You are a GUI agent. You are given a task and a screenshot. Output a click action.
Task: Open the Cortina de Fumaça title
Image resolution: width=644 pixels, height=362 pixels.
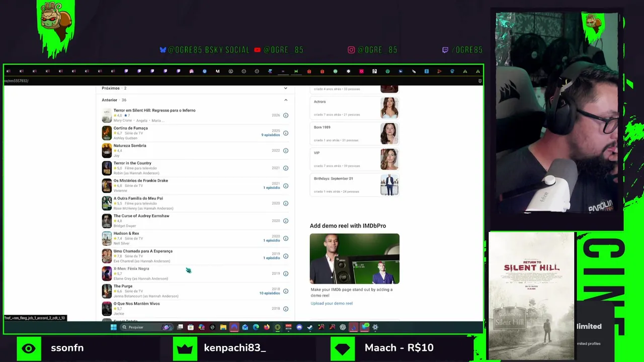(x=131, y=128)
